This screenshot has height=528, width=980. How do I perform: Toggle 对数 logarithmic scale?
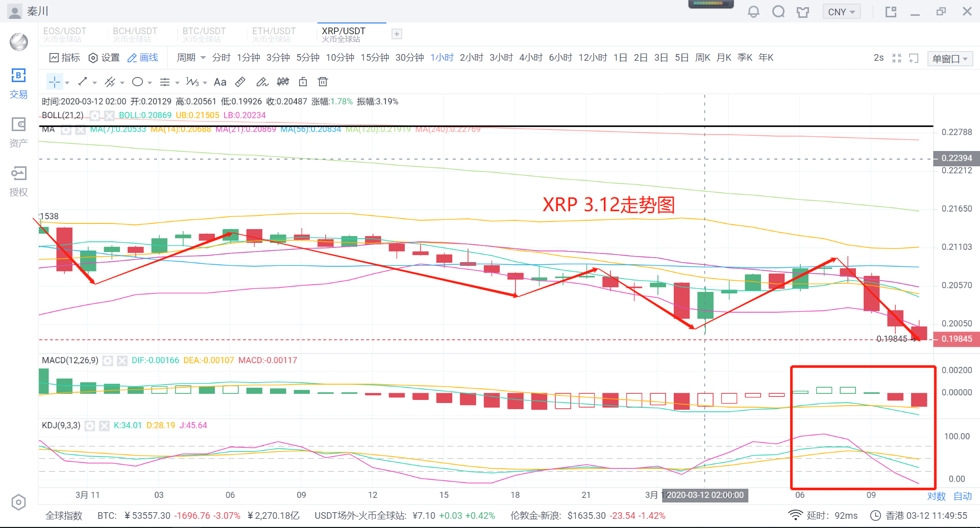point(936,496)
